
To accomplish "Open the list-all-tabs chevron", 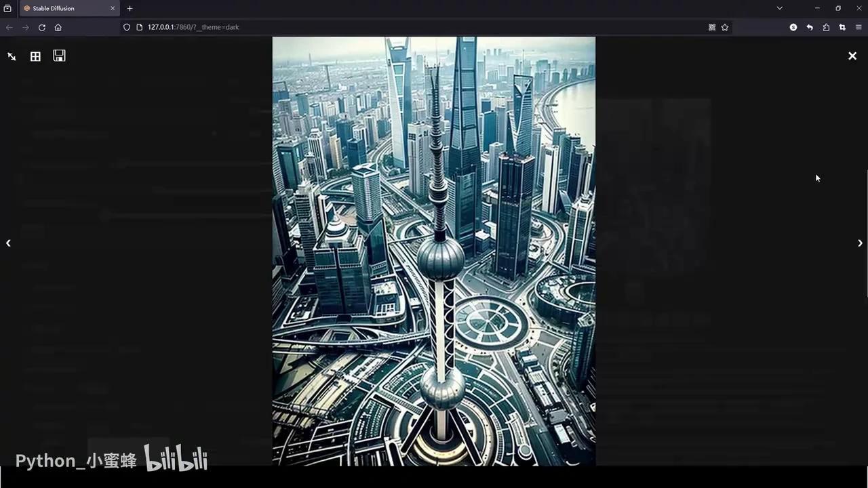I will click(780, 8).
